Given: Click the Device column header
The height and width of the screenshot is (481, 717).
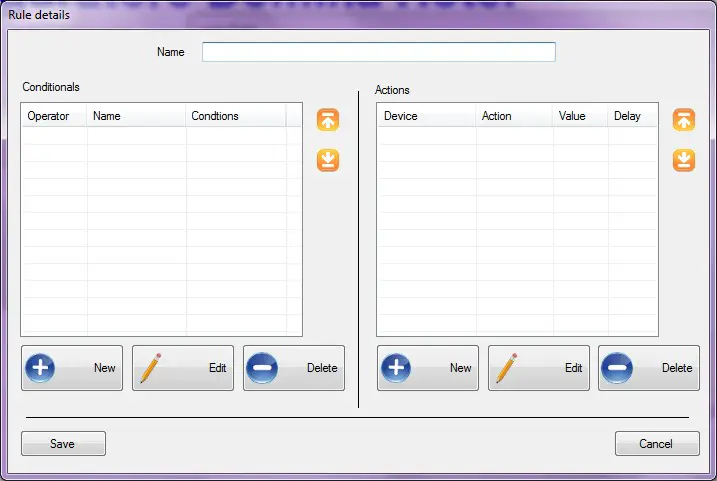Looking at the screenshot, I should click(x=427, y=116).
